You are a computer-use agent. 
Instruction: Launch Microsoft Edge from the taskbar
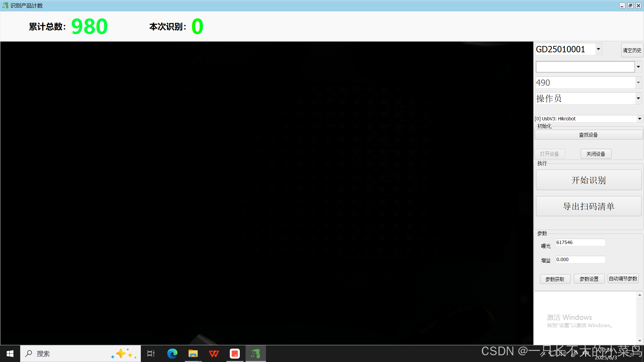click(172, 354)
